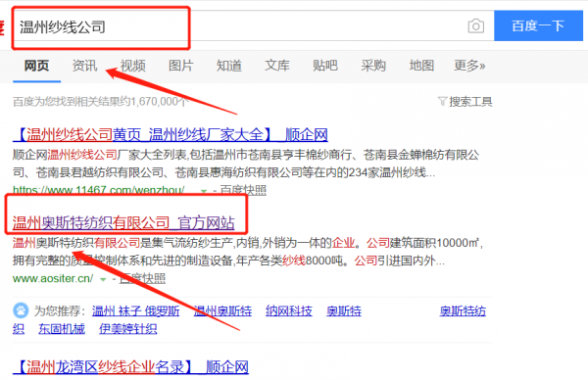Click recommended link 纳网科技
Viewport: 588px width, 380px height.
pyautogui.click(x=289, y=310)
